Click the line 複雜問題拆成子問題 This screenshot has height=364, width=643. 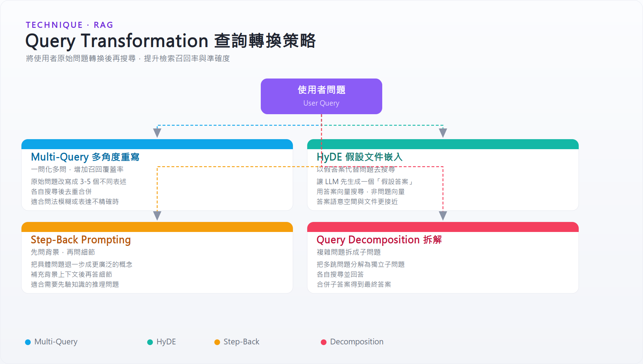click(349, 252)
